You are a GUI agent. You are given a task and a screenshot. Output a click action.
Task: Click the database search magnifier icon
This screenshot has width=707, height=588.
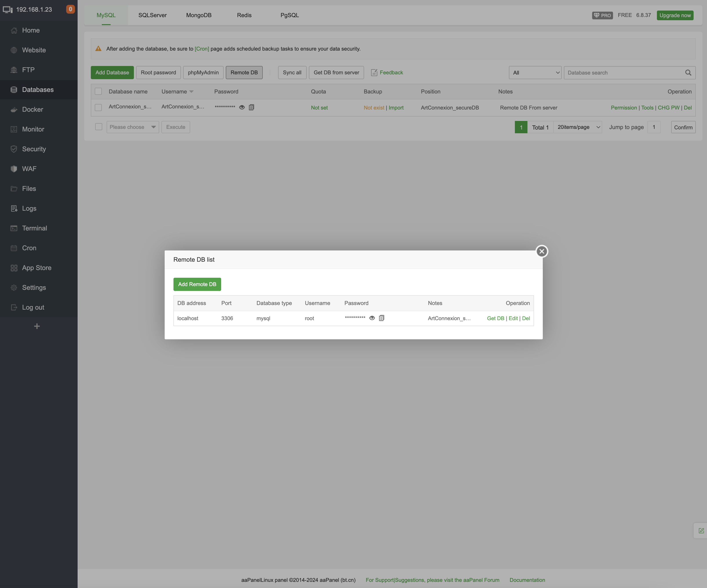(x=688, y=73)
